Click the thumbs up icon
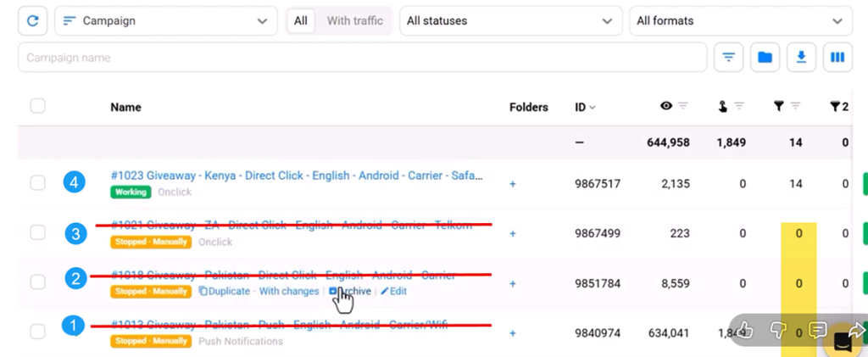Viewport: 868px width, 357px height. pos(745,330)
